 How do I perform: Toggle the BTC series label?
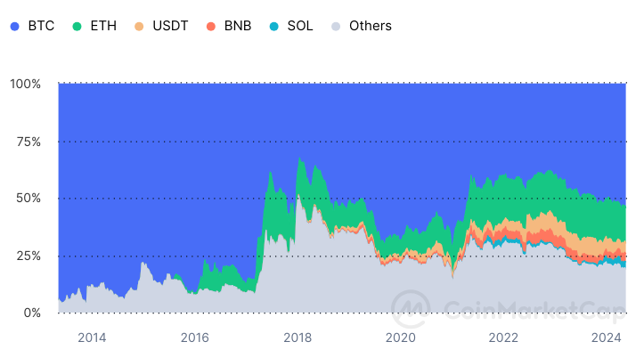click(x=41, y=26)
